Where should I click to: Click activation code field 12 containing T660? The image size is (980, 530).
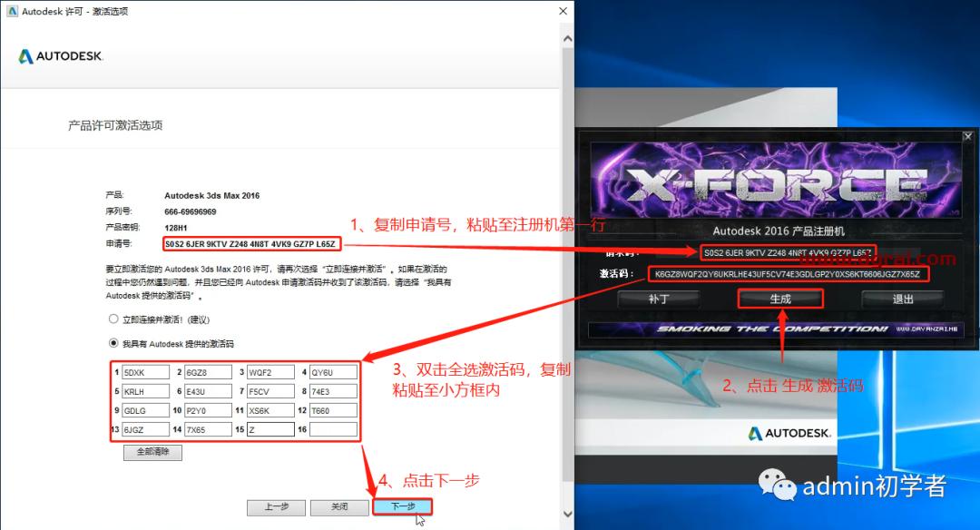point(333,410)
